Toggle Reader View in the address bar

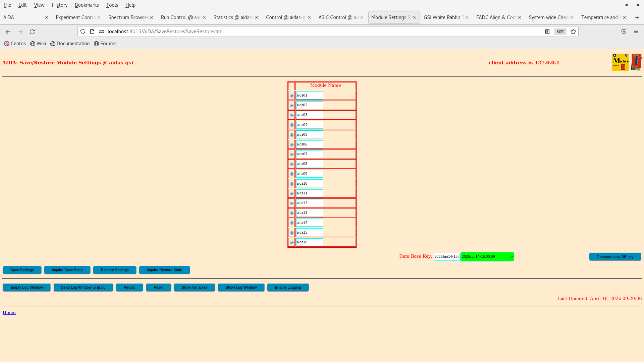(x=547, y=32)
